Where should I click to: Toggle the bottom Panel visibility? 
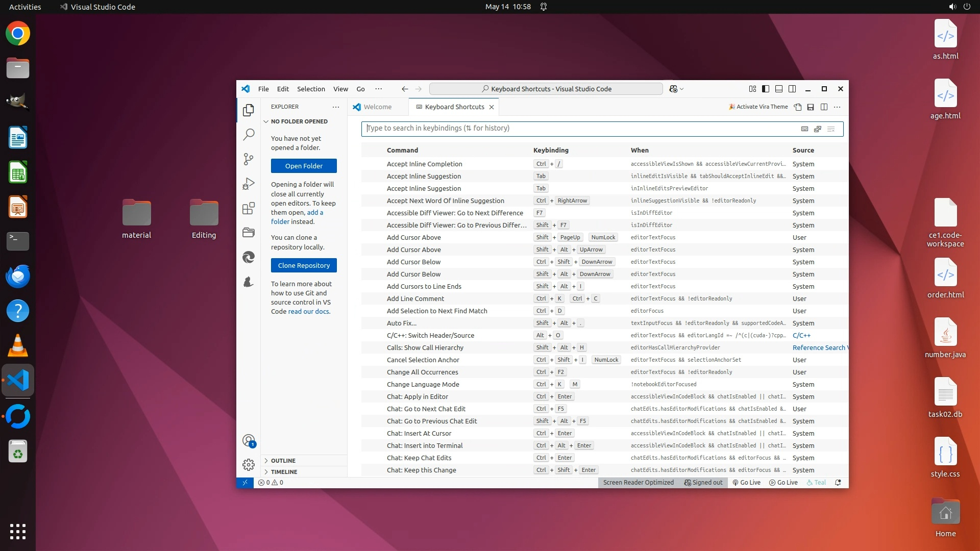(779, 89)
